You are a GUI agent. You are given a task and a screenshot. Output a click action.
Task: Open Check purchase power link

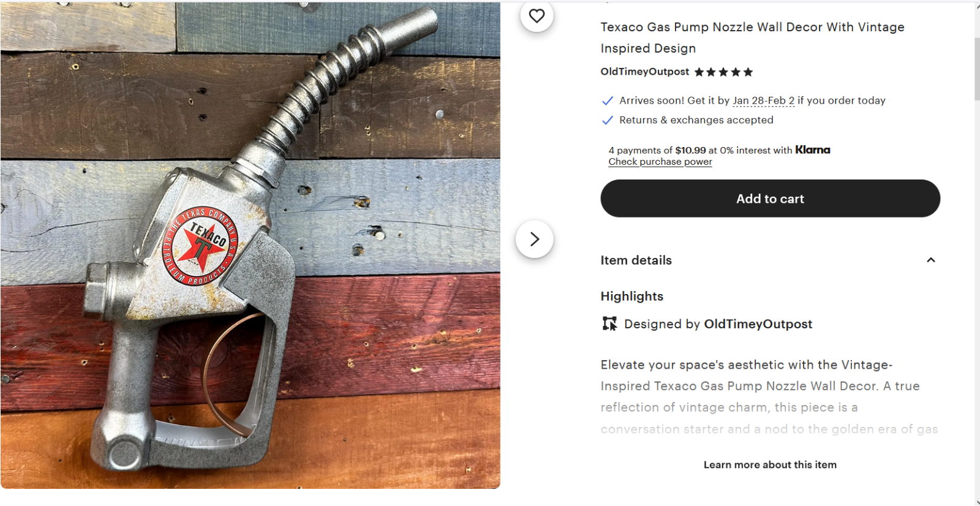point(660,162)
